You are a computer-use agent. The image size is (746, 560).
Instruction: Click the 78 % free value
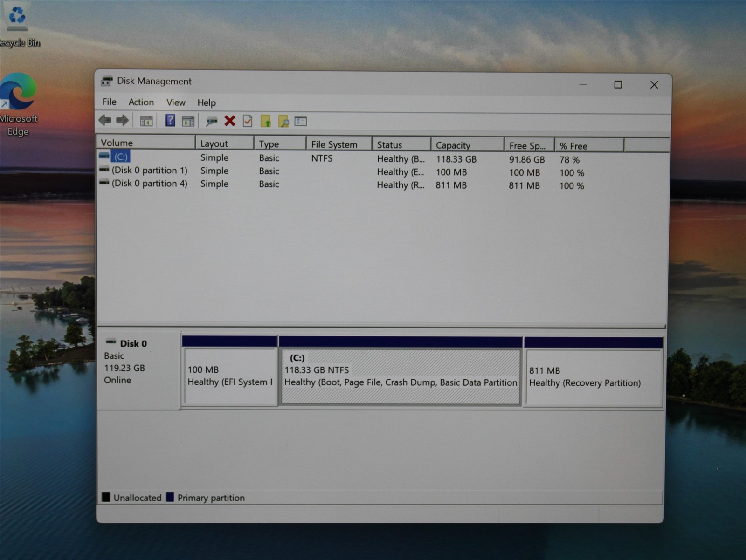[x=569, y=160]
